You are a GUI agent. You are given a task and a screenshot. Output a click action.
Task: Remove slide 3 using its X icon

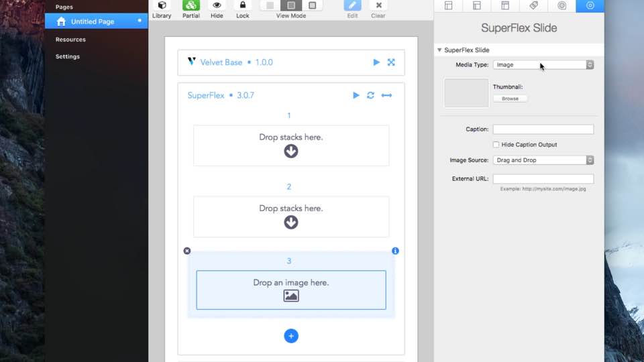[187, 251]
